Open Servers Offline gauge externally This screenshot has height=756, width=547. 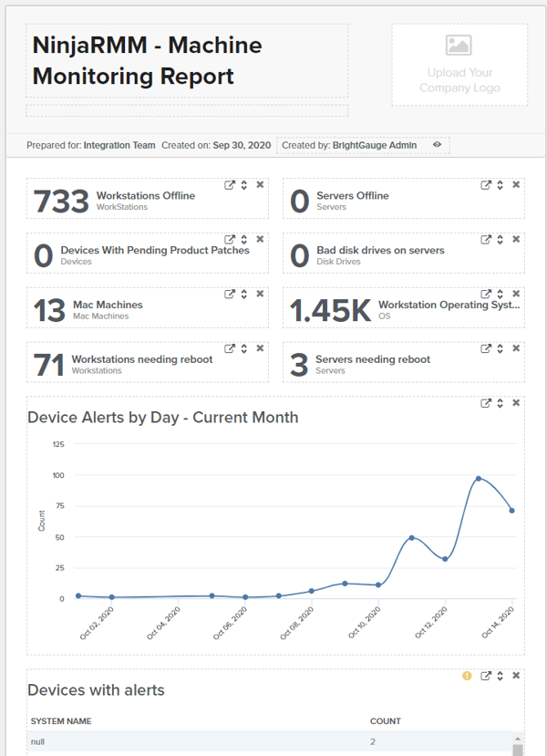(x=486, y=184)
